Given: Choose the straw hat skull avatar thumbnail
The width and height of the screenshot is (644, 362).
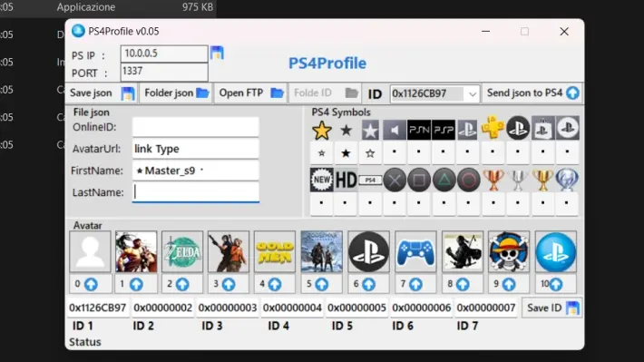Looking at the screenshot, I should [509, 251].
